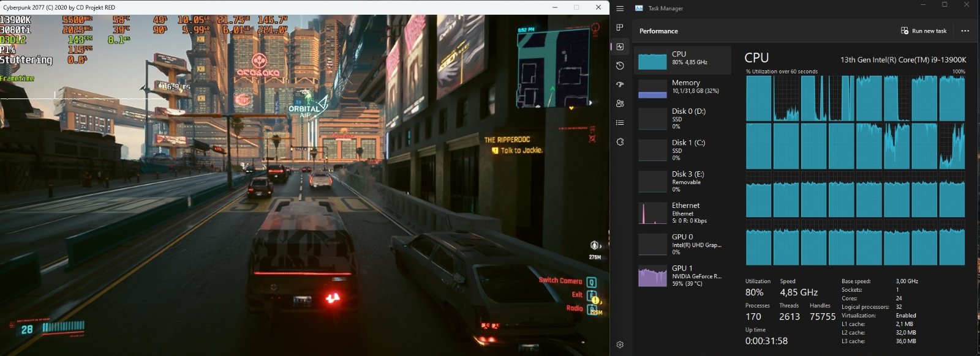Click the up time value 0:00:31:58

[766, 341]
